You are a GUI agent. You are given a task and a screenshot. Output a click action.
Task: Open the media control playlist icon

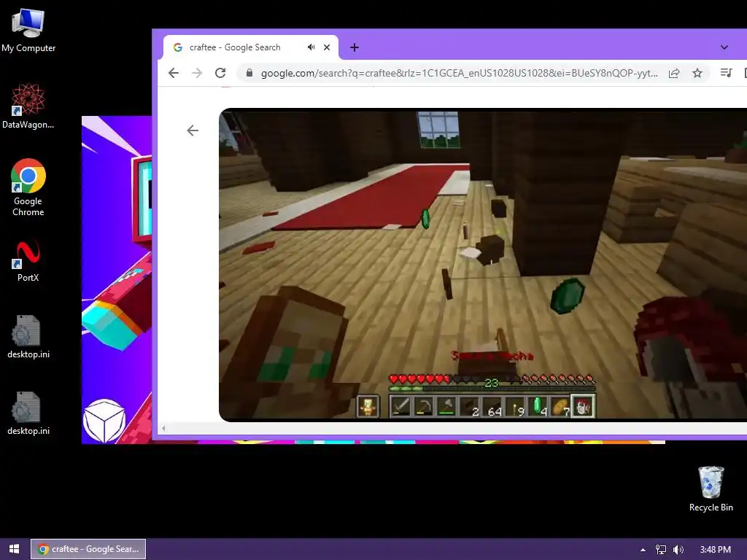pyautogui.click(x=726, y=73)
